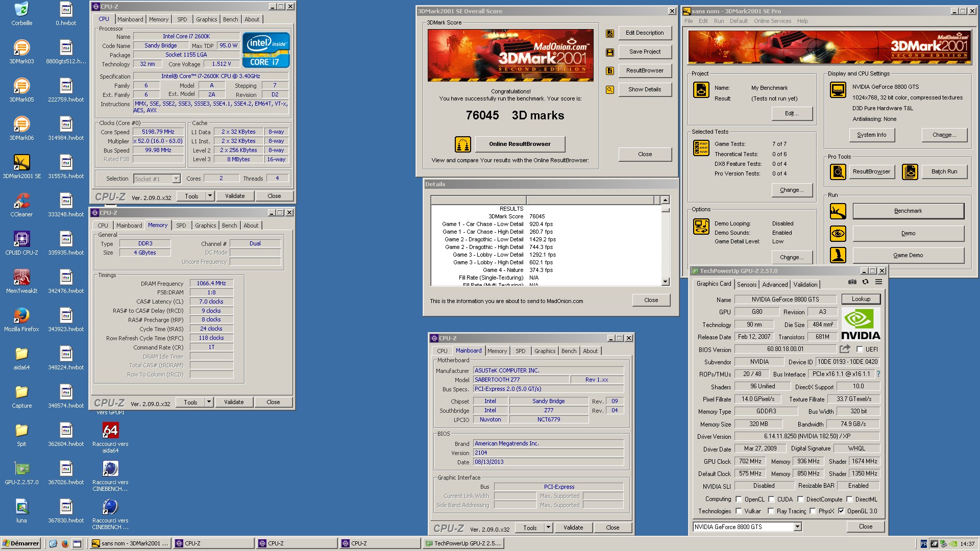This screenshot has width=980, height=551.
Task: Toggle the CUDA checkbox in GPU-Z
Action: point(771,499)
